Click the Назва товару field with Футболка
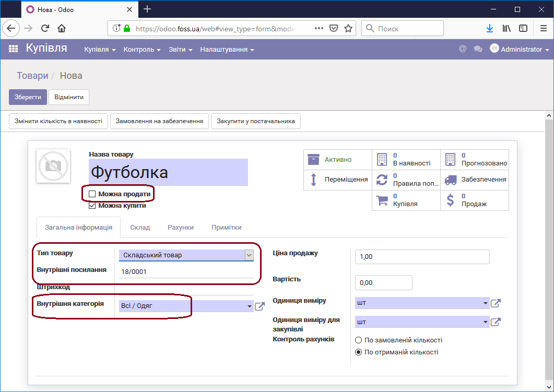Screen dimensions: 554x392 (169, 172)
